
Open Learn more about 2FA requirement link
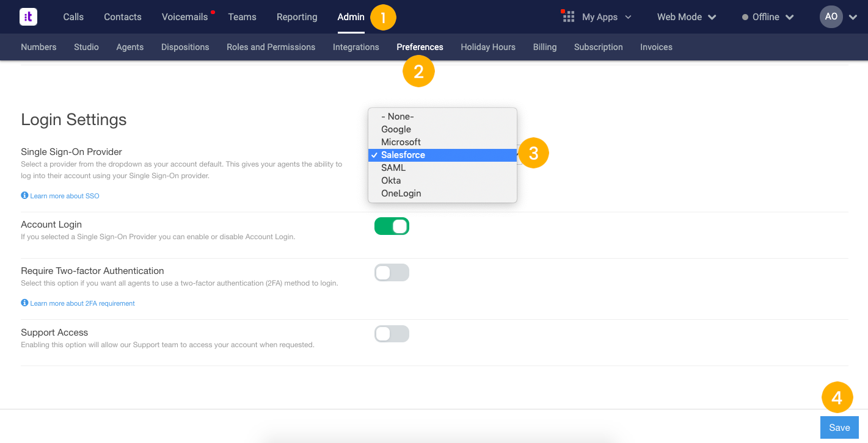coord(82,303)
